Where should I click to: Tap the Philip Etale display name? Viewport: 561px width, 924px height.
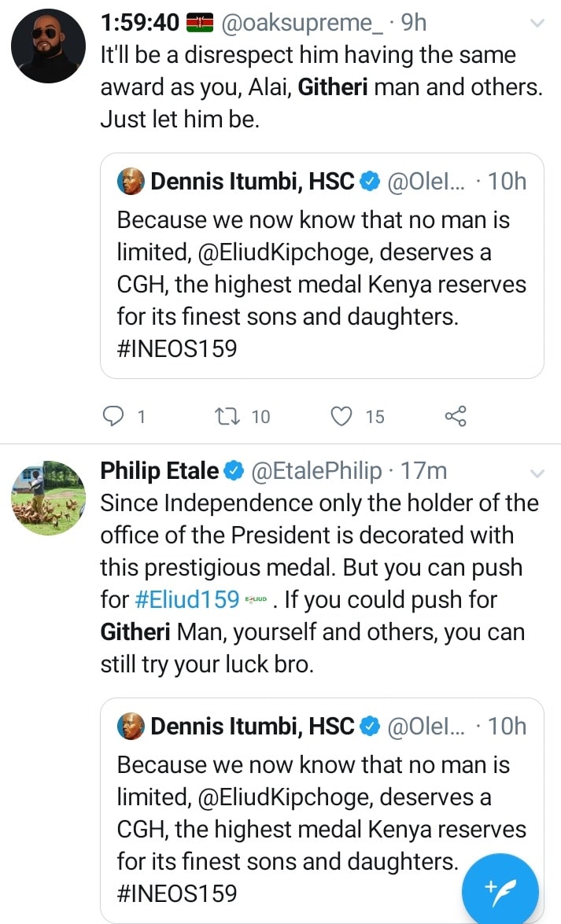(x=160, y=471)
